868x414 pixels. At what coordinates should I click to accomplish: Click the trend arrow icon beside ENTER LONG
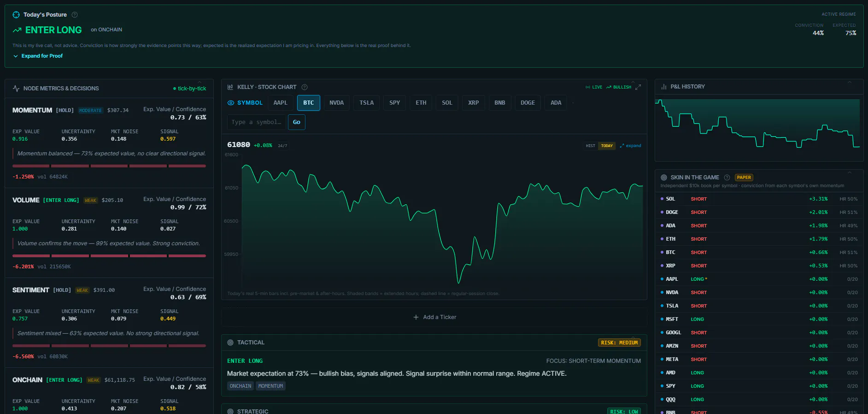[x=17, y=30]
